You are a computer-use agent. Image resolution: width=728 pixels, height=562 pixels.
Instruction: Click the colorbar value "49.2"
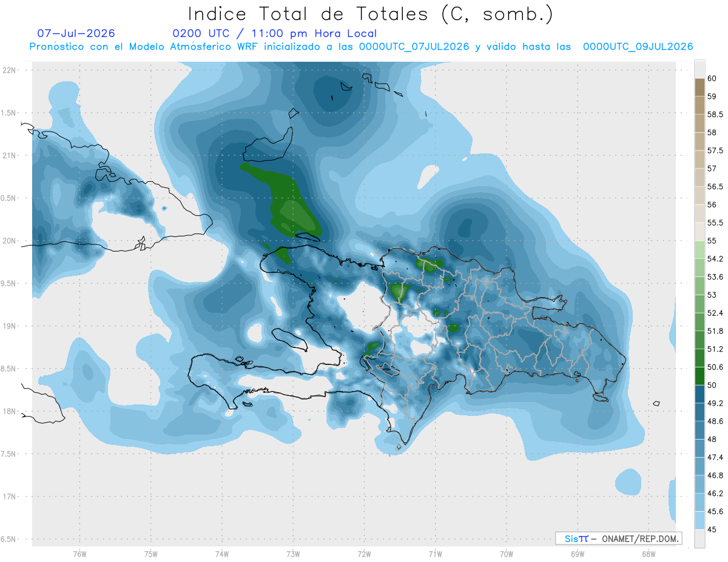pos(715,403)
